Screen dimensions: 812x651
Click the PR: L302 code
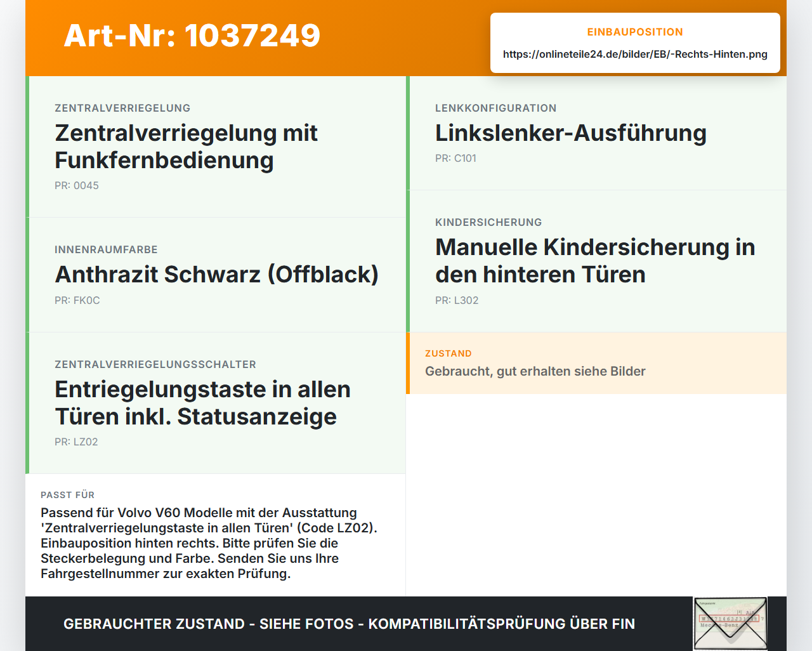(x=457, y=301)
